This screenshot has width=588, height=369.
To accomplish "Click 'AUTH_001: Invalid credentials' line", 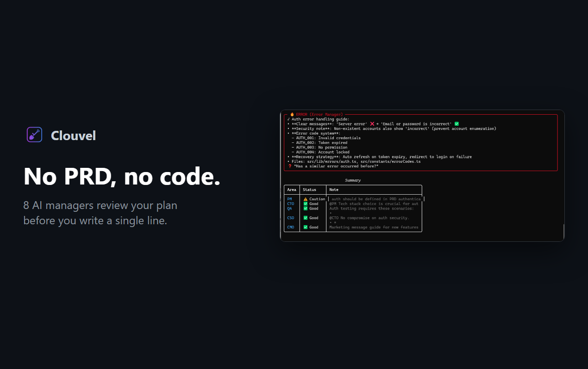I will coord(326,138).
